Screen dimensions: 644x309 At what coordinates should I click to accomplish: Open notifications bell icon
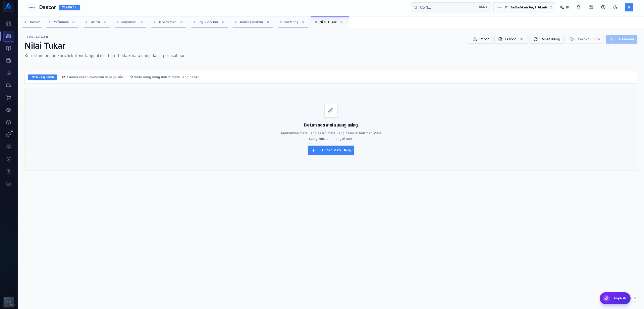click(x=579, y=7)
